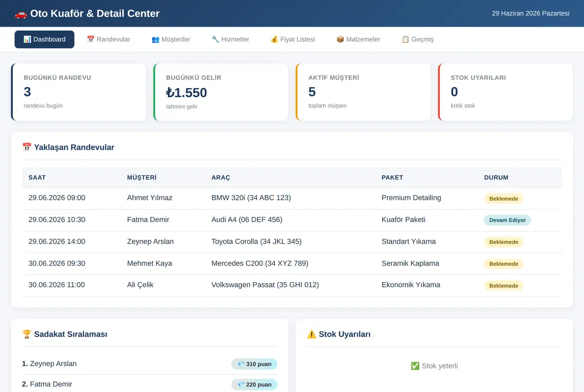Viewport: 584px width, 392px height.
Task: Click the Bugünkü Randevu stat card
Action: coord(78,92)
